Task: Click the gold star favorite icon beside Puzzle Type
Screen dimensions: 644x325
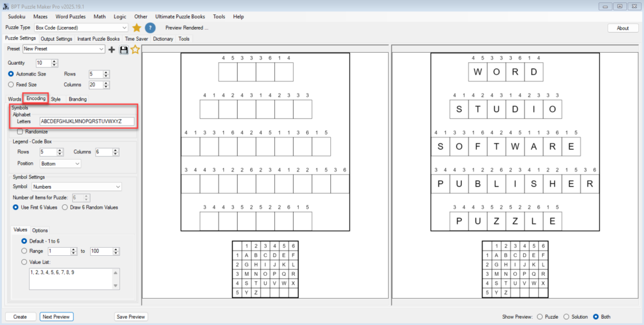Action: [136, 28]
